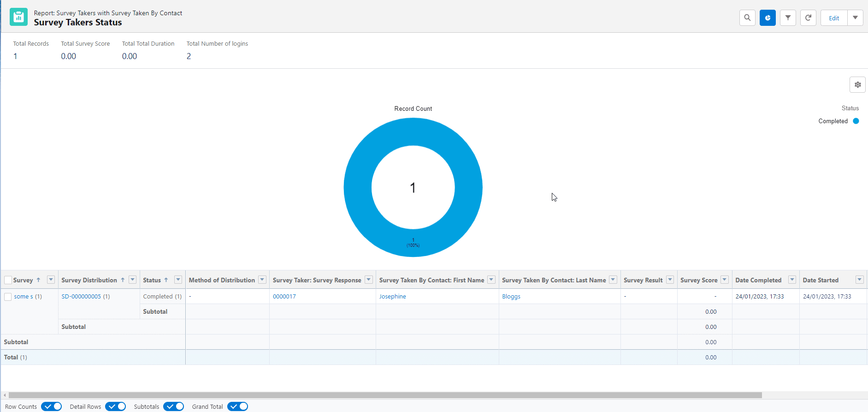Click the Survey Takers report icon
The height and width of the screenshot is (412, 868).
click(x=18, y=17)
